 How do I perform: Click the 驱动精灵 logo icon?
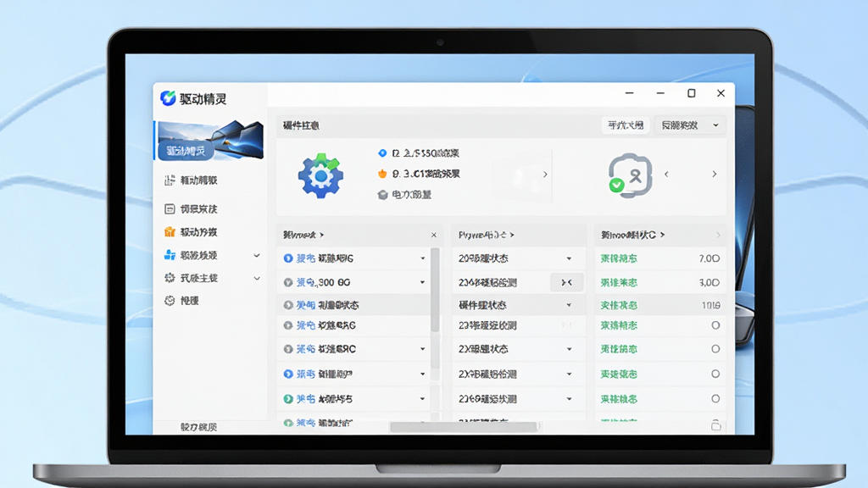(x=168, y=98)
